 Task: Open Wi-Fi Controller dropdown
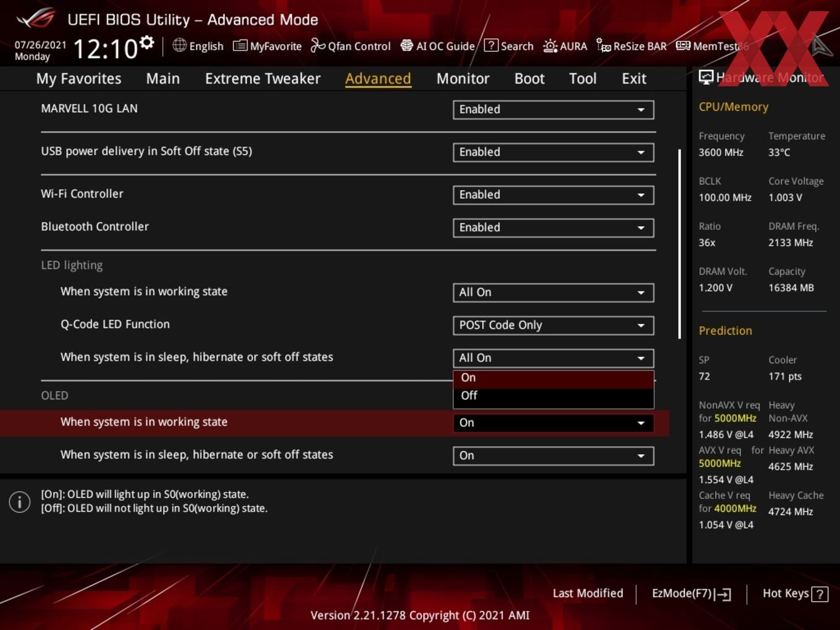[553, 195]
